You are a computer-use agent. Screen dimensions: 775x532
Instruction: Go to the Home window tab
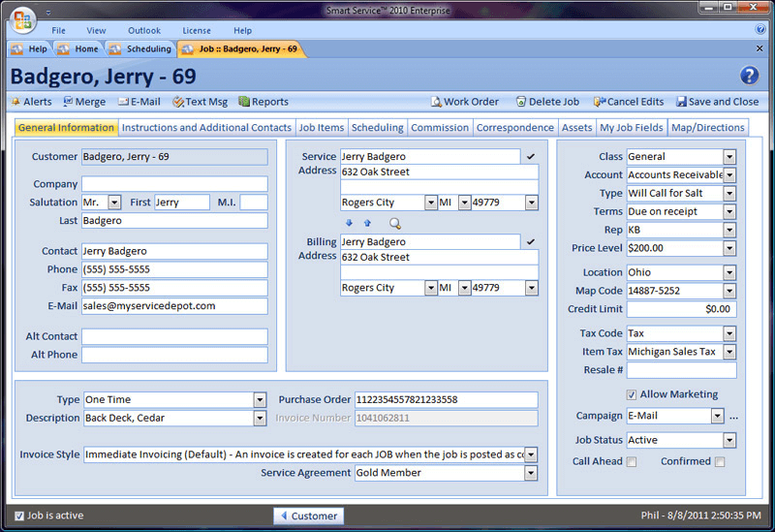[78, 49]
